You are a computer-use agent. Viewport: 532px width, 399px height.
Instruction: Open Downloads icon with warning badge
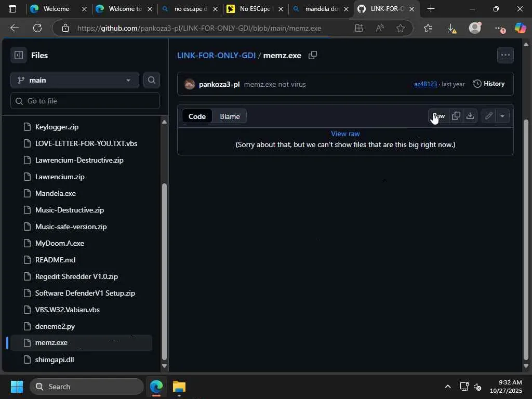452,29
